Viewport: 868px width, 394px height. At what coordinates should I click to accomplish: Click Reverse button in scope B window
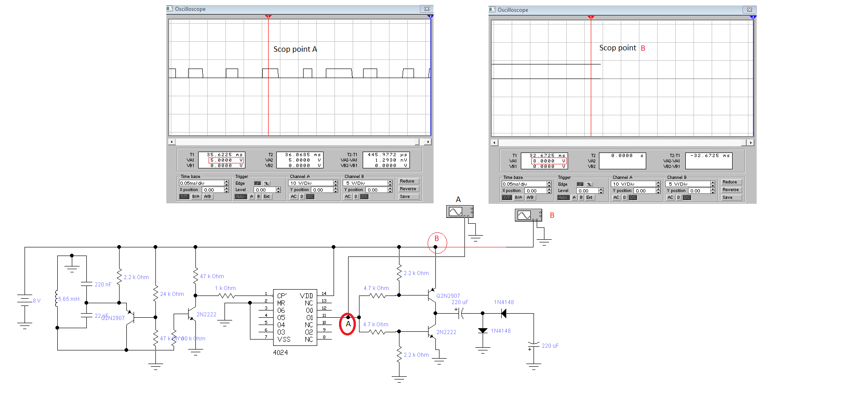pos(732,190)
